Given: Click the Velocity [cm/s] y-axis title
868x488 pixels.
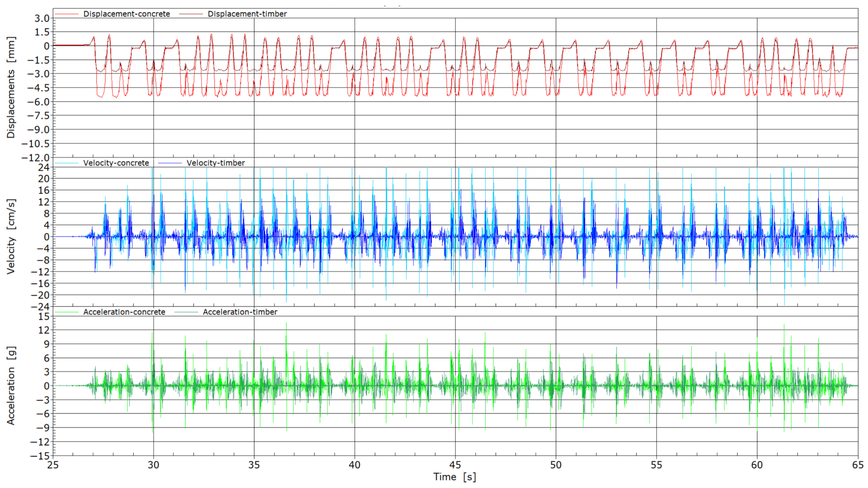Looking at the screenshot, I should [x=11, y=237].
